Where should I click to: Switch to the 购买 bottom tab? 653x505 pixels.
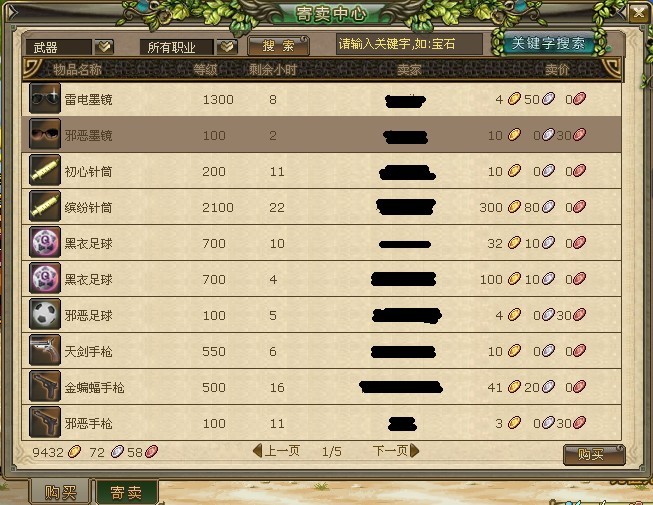point(60,493)
